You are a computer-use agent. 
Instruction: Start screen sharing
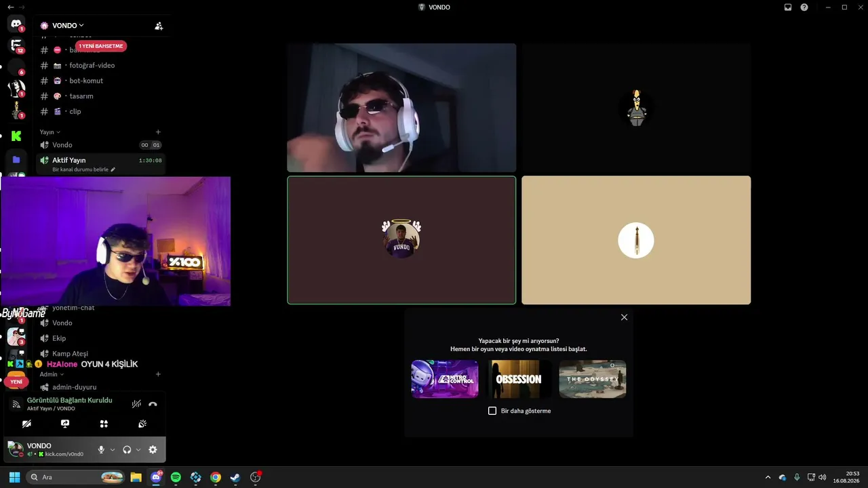click(x=65, y=424)
